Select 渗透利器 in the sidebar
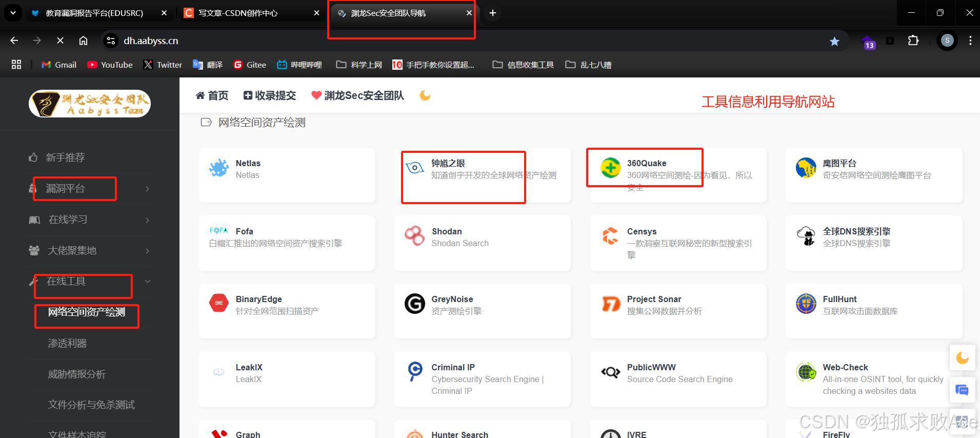The width and height of the screenshot is (980, 438). pyautogui.click(x=67, y=343)
